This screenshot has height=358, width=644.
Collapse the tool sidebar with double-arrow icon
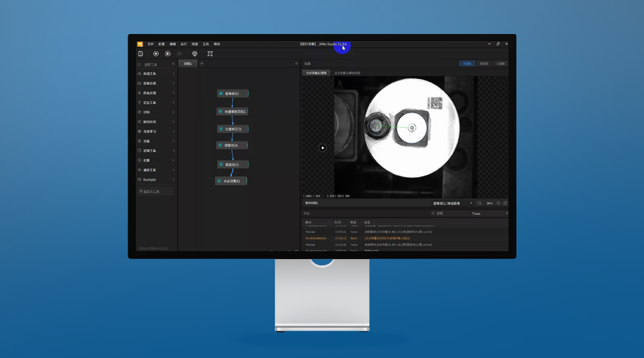click(174, 64)
